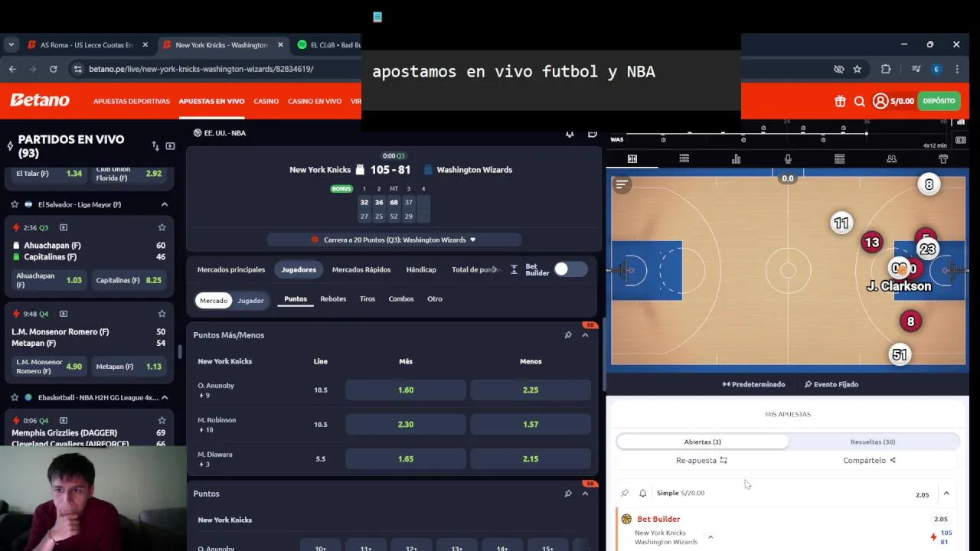Favorite the Ahuachapan vs Capitalinas match star
The width and height of the screenshot is (980, 551).
tap(162, 227)
